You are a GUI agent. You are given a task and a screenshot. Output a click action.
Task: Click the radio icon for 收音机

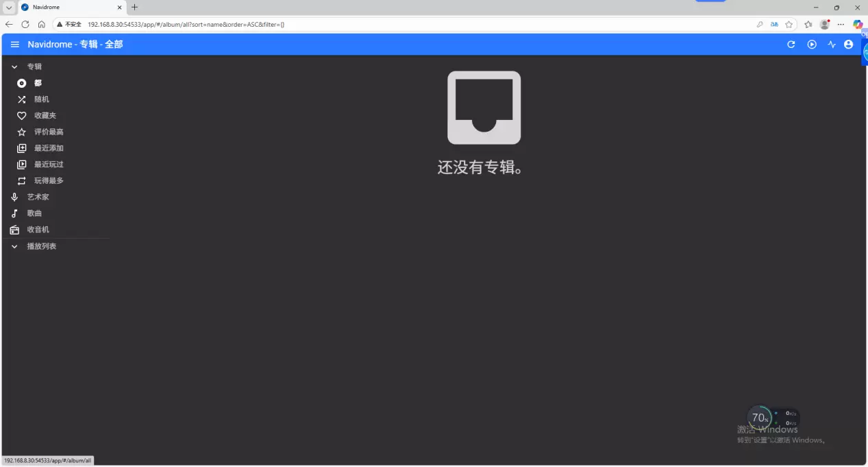[x=14, y=230]
